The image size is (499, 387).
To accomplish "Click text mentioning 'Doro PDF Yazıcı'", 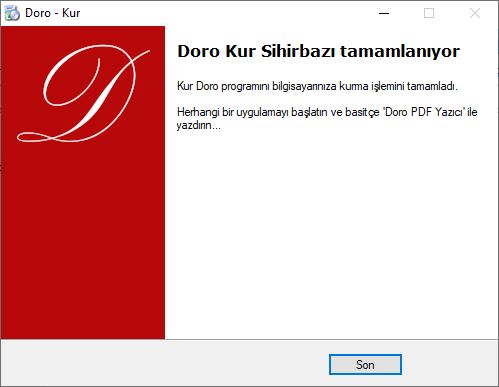I will pos(327,118).
